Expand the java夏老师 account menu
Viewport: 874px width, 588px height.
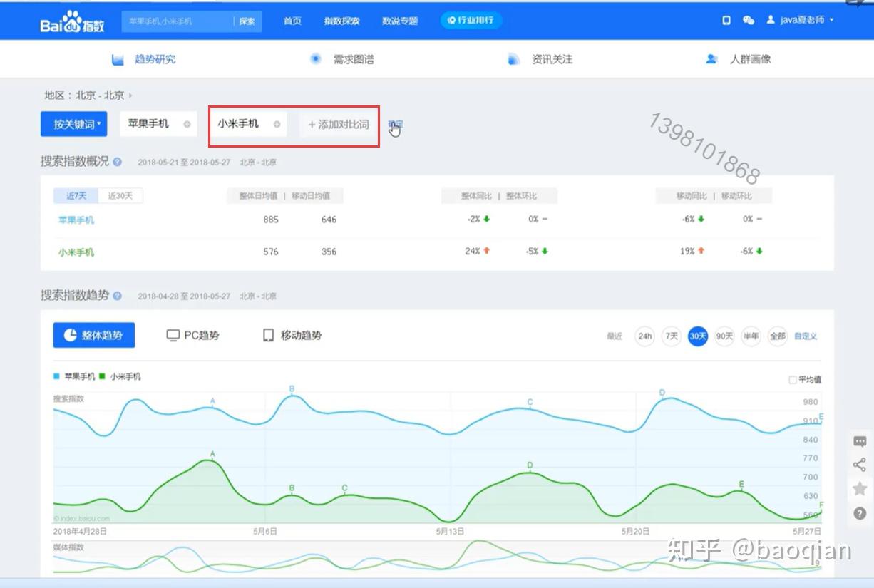[807, 20]
